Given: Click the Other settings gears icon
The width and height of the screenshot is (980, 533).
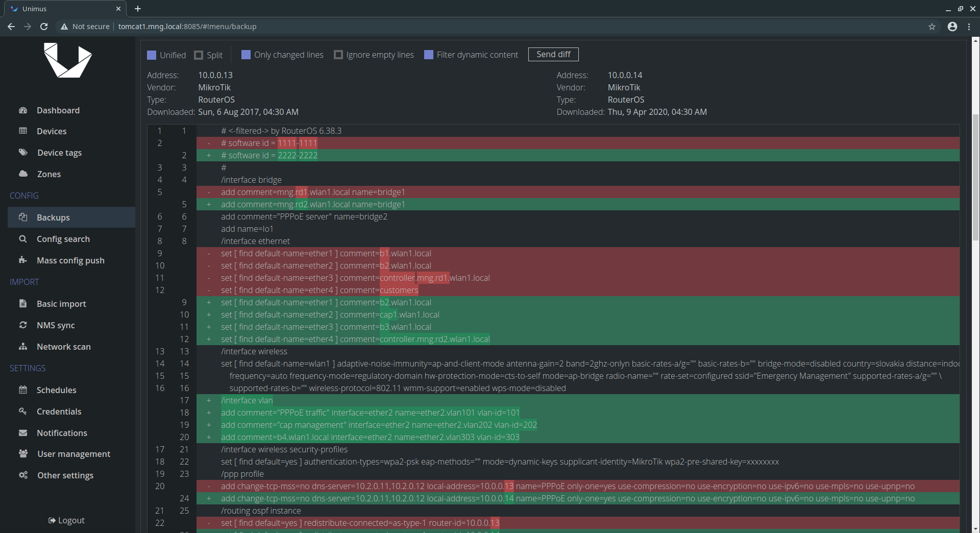Looking at the screenshot, I should click(x=23, y=475).
